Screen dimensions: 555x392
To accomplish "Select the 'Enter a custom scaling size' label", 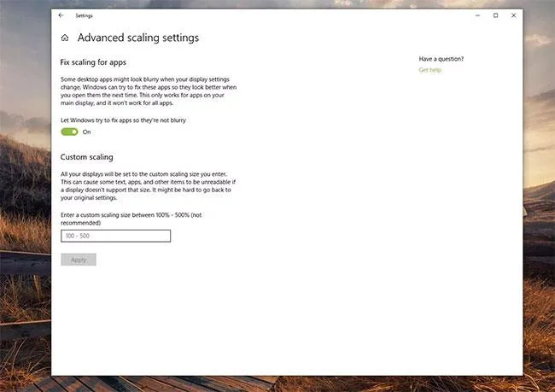I will (x=131, y=219).
